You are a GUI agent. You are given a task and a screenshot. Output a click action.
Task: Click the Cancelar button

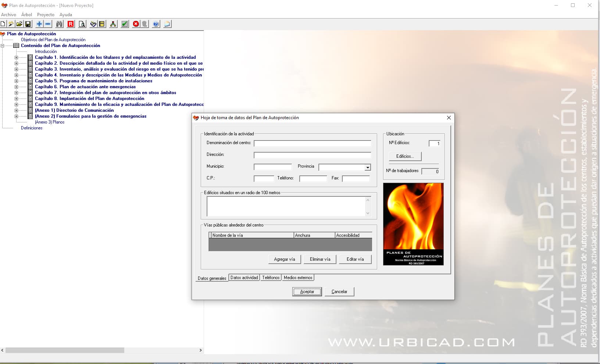tap(339, 292)
